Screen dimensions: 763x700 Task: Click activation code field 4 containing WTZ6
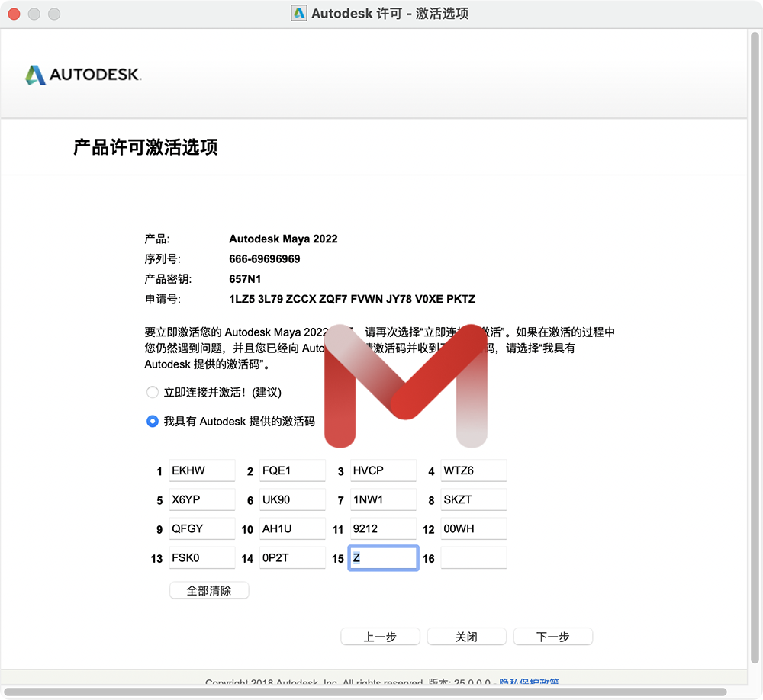474,470
